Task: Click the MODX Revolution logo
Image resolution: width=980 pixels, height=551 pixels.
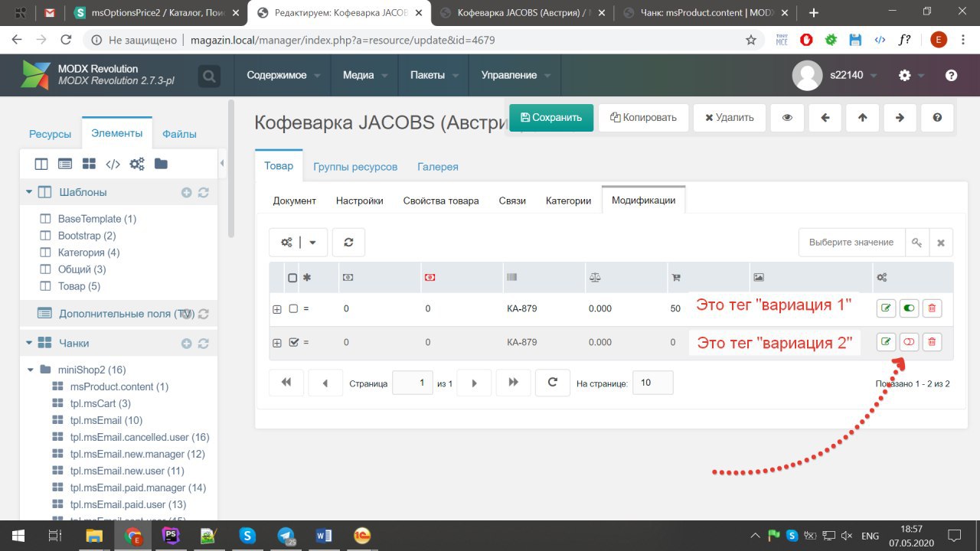Action: pyautogui.click(x=36, y=75)
